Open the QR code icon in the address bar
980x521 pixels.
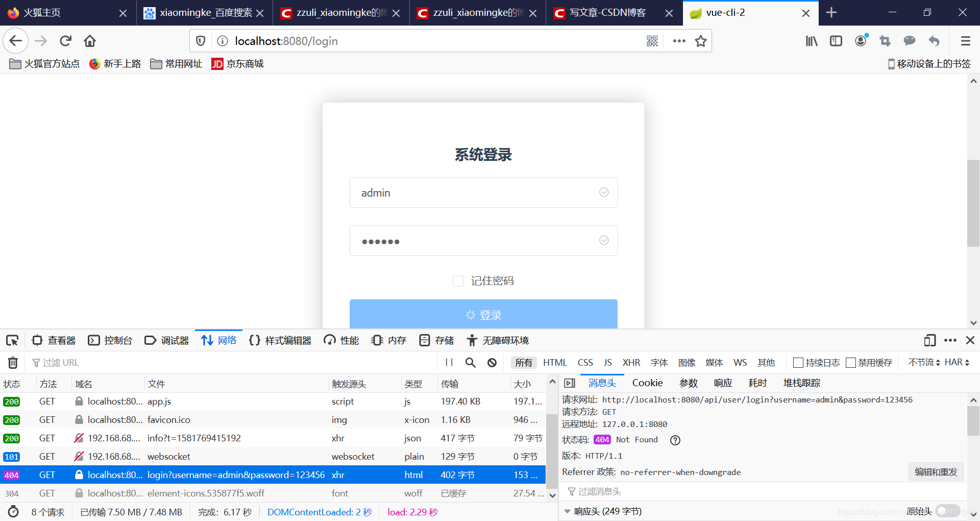pos(652,41)
